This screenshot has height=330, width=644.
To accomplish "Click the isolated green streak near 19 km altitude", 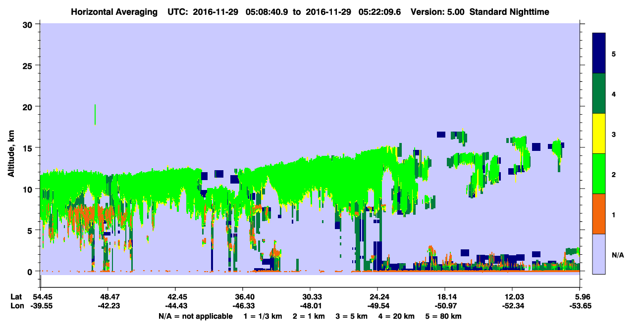I will (x=95, y=114).
